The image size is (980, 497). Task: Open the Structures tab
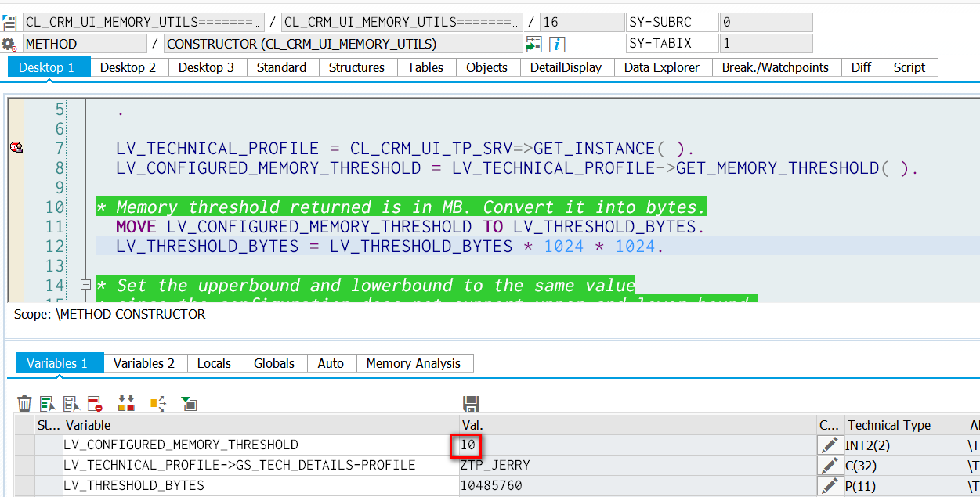coord(356,67)
